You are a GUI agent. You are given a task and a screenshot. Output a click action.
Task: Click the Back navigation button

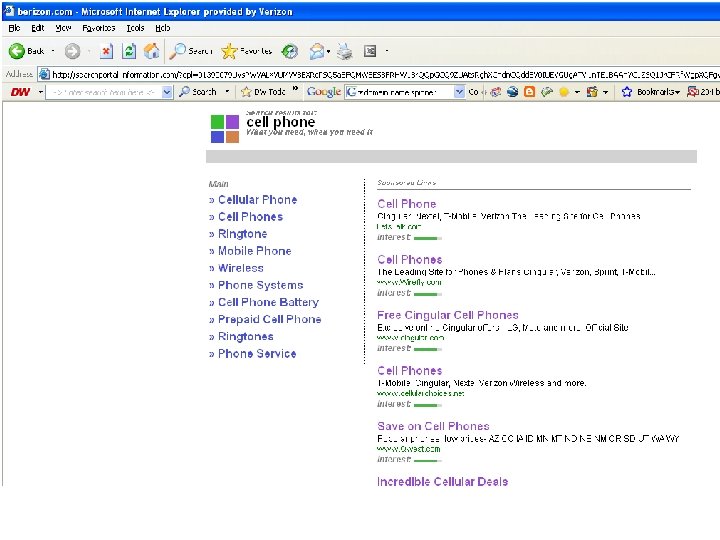pyautogui.click(x=26, y=51)
